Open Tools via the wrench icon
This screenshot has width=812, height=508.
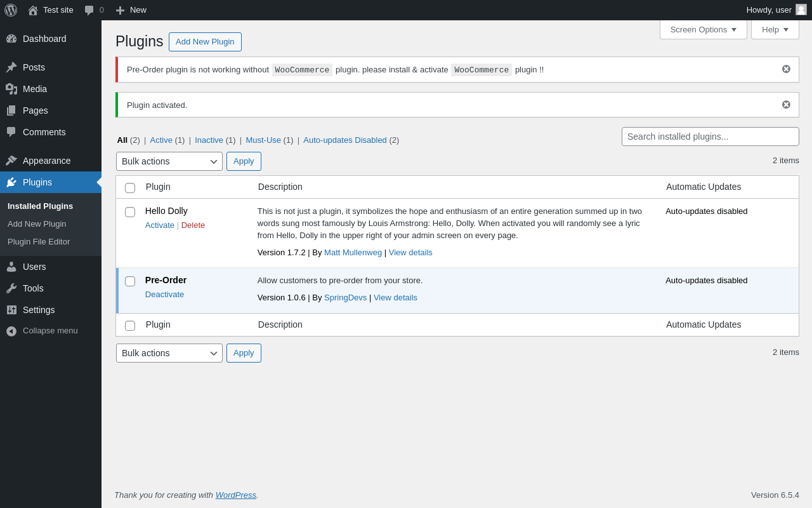11,288
